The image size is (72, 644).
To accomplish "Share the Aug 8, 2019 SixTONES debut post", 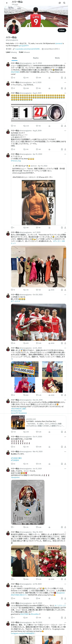I will 65,149.
